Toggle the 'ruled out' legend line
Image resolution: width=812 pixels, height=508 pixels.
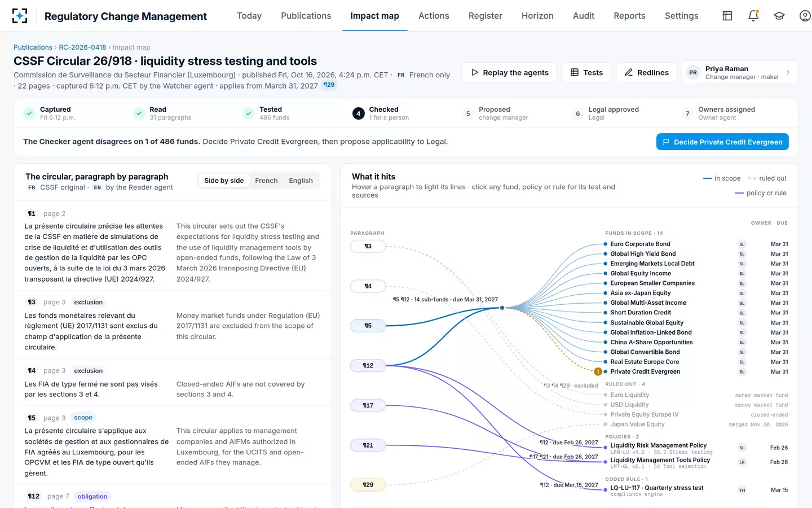[767, 178]
